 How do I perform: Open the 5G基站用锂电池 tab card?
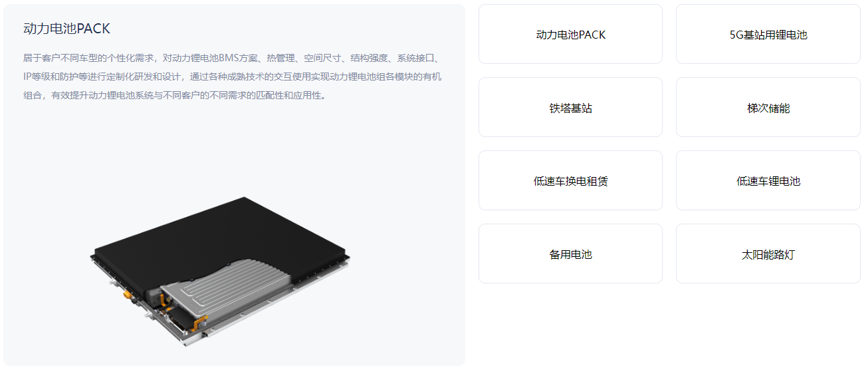[x=768, y=34]
